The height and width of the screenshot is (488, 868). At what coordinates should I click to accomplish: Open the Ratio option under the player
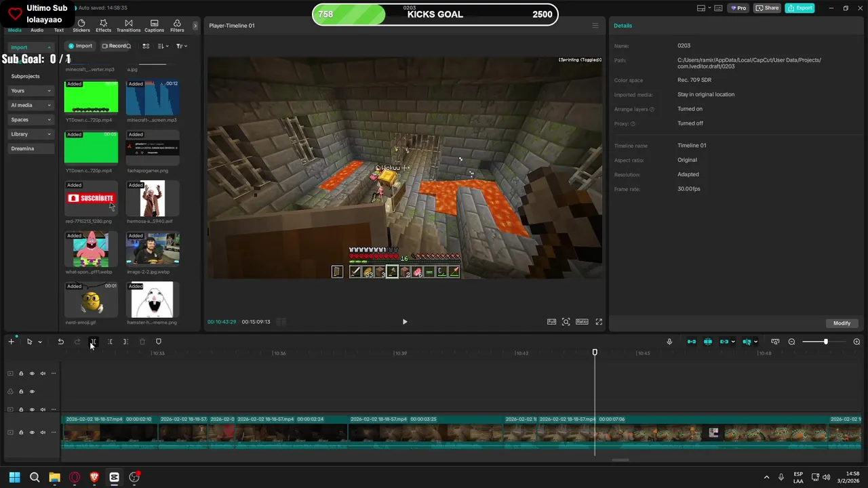coord(582,322)
